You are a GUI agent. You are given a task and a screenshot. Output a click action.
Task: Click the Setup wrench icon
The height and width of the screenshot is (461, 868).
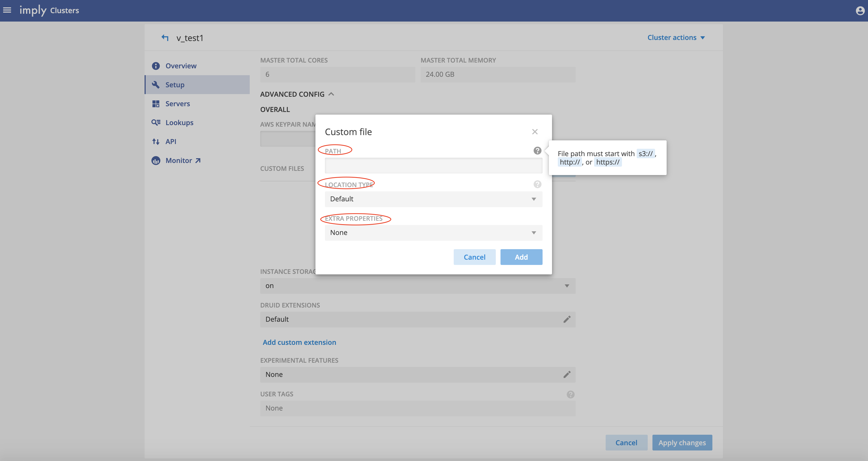(156, 85)
